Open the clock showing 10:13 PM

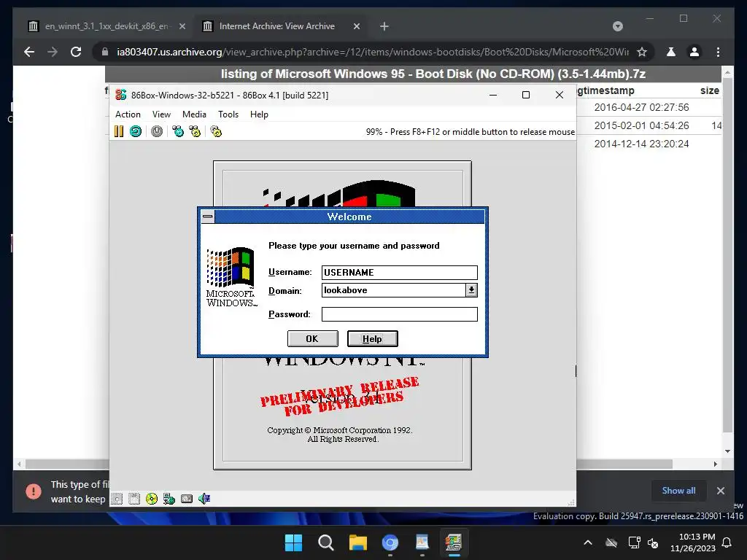(x=693, y=542)
